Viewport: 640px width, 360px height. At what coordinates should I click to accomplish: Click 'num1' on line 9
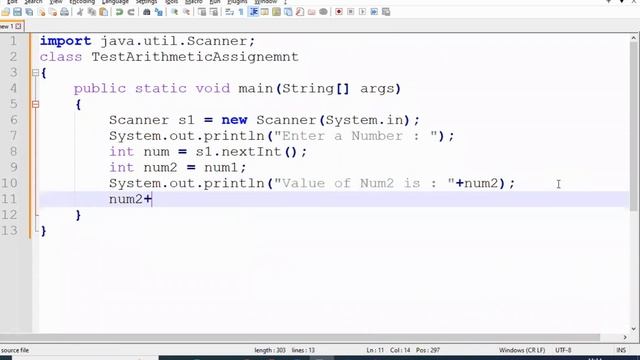[x=221, y=167]
